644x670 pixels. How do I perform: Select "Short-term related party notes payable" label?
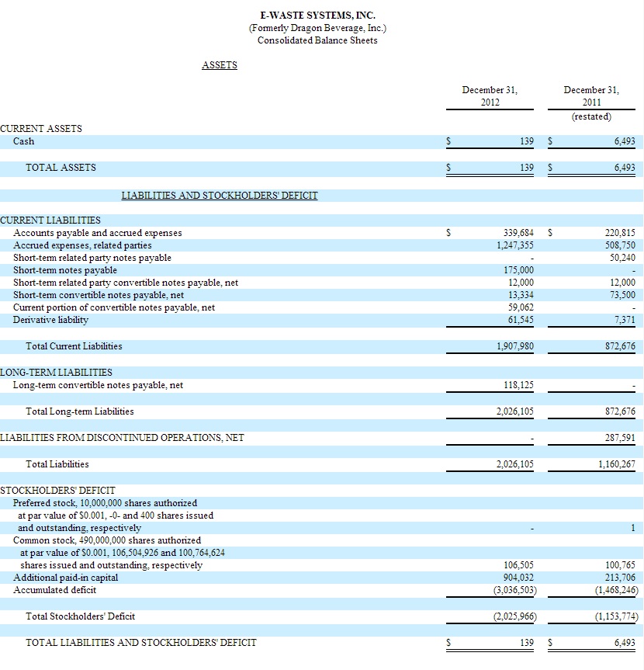pos(92,258)
